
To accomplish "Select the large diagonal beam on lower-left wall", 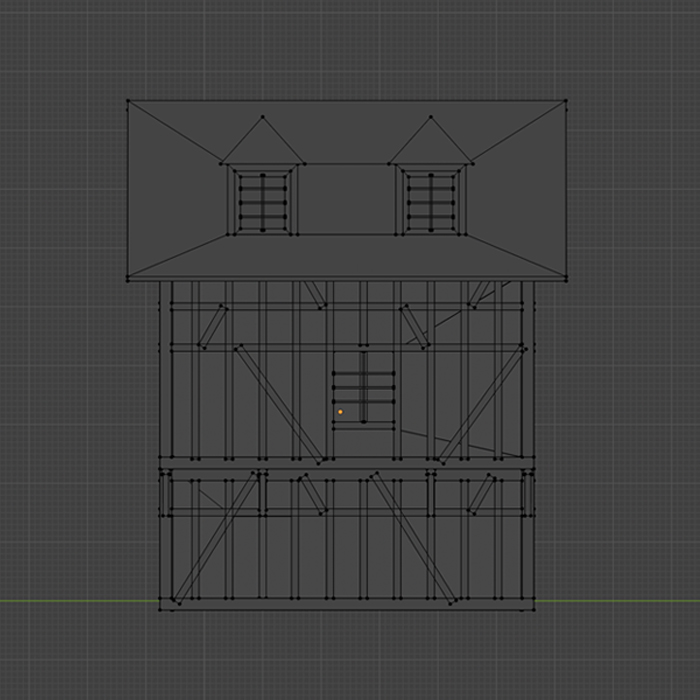I will (217, 540).
